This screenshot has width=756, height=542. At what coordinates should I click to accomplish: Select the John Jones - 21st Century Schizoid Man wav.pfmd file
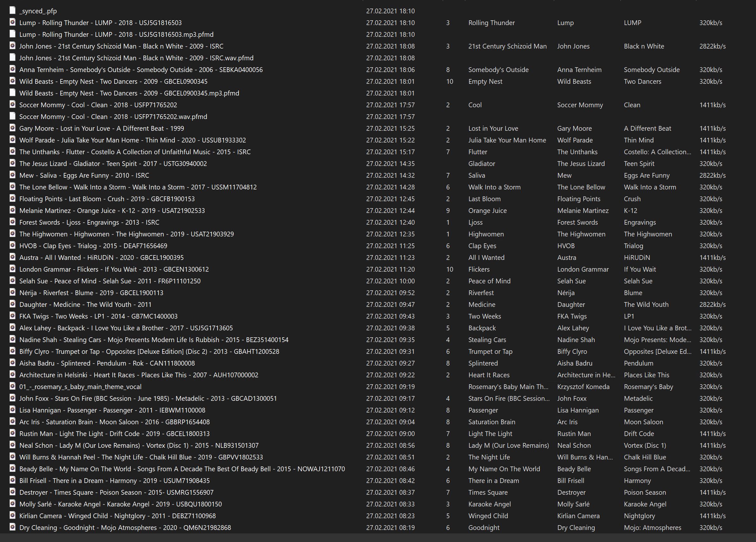(x=136, y=58)
